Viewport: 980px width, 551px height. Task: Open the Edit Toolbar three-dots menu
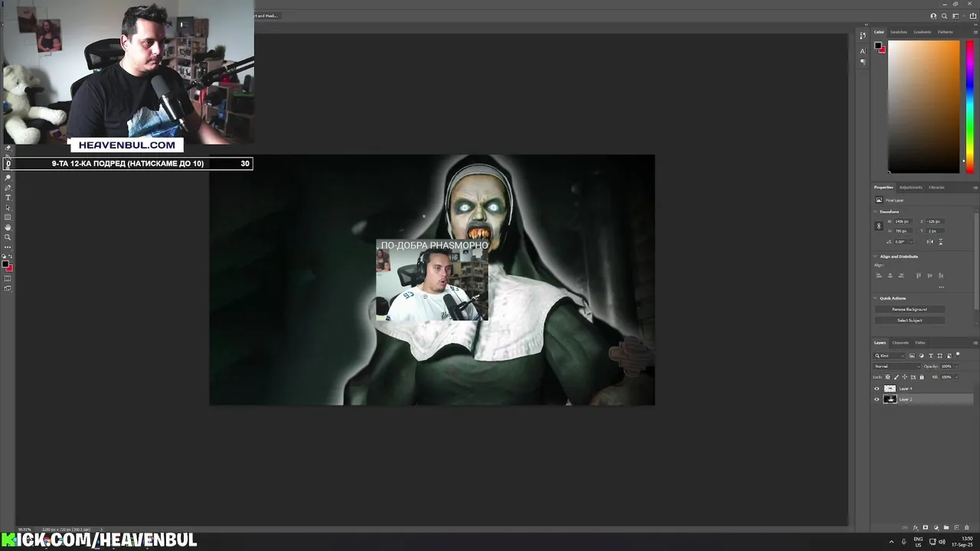point(8,247)
